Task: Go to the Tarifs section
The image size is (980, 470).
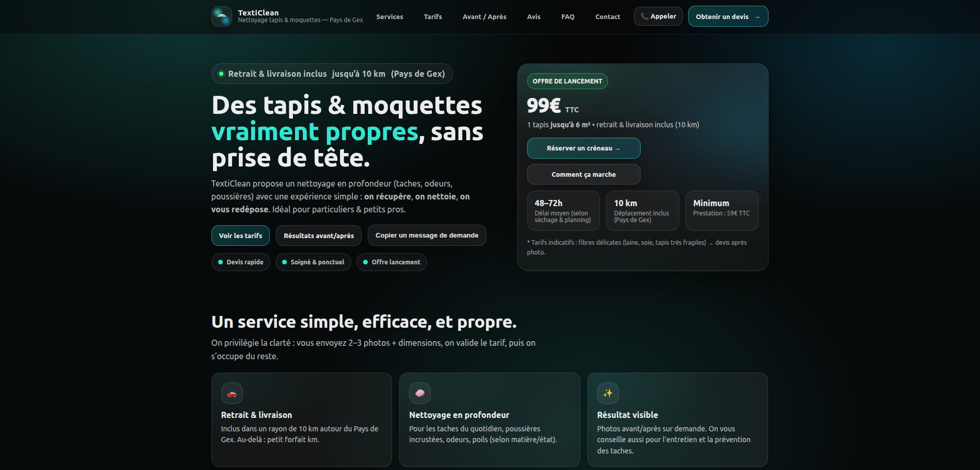Action: [432, 17]
